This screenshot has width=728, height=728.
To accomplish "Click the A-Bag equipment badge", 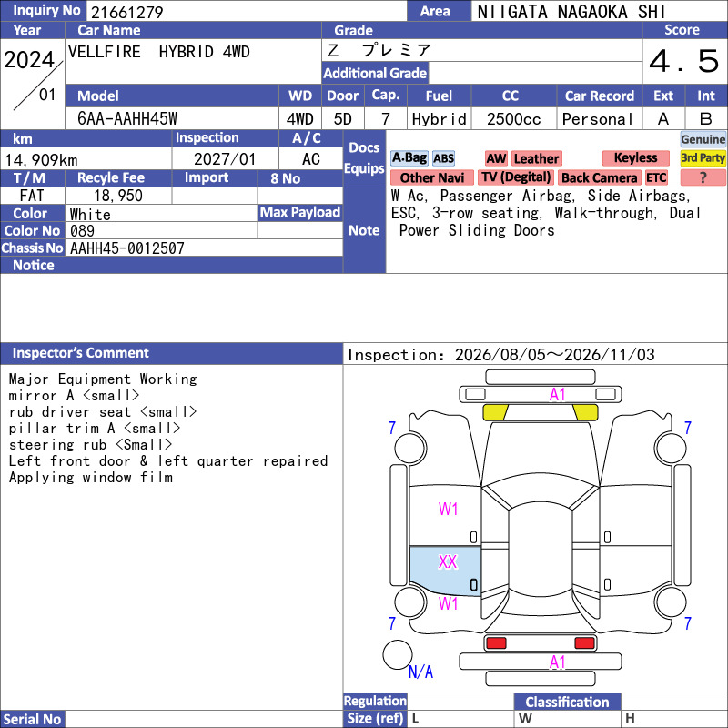I will [409, 157].
